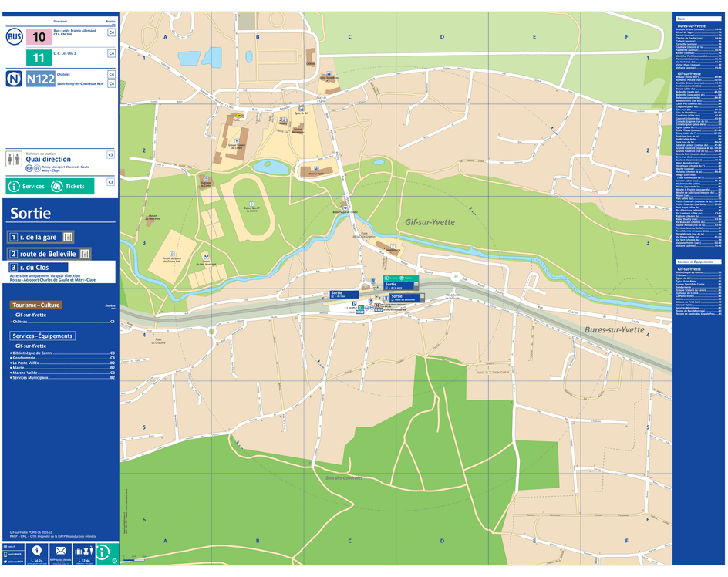
Task: Click the toilets pictogram near Quai direction
Action: pos(13,159)
